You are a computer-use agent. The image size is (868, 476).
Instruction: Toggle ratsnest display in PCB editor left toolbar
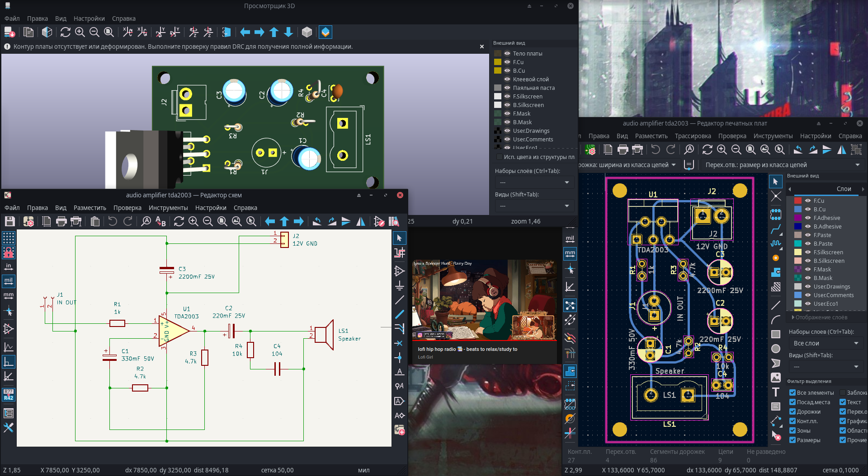point(570,305)
